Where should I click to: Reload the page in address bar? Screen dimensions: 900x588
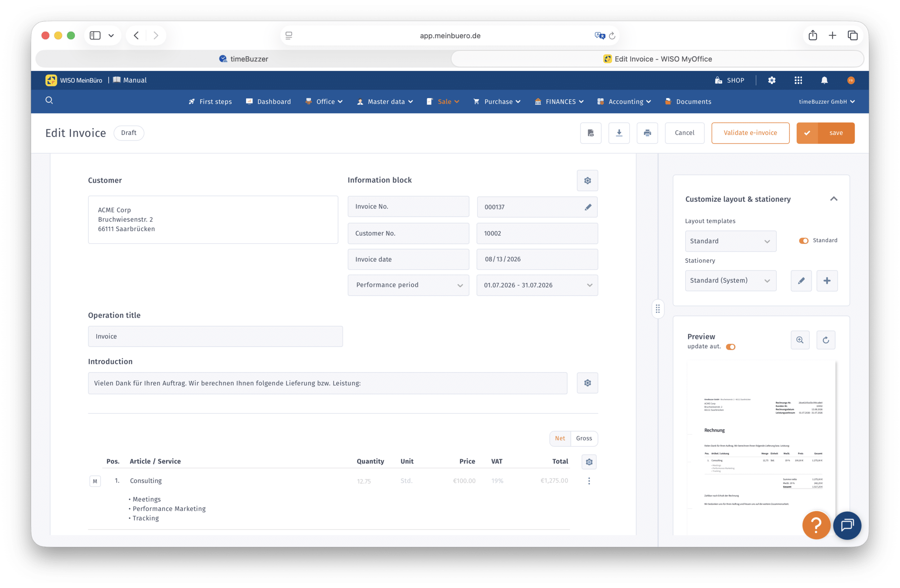tap(612, 35)
